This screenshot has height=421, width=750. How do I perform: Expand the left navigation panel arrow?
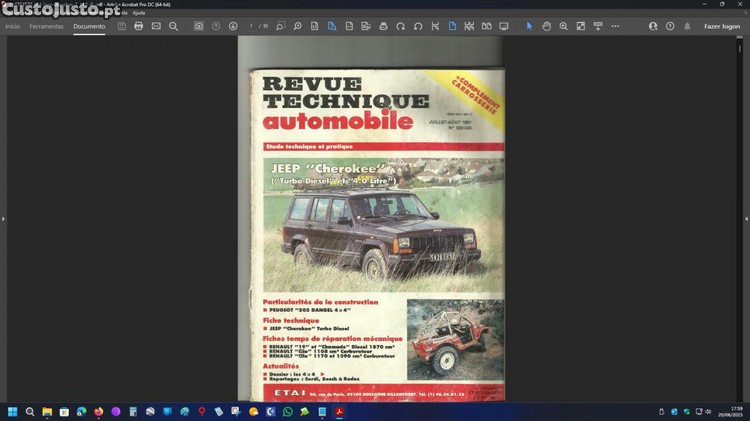click(x=4, y=218)
